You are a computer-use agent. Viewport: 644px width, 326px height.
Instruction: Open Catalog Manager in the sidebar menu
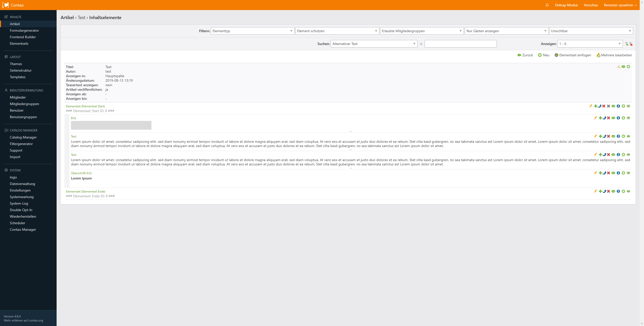pos(23,137)
